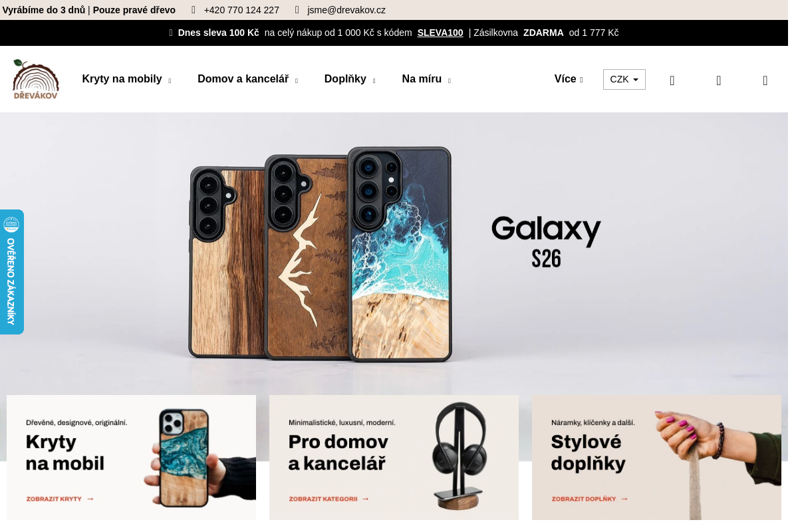Image resolution: width=798 pixels, height=532 pixels.
Task: Open the Stylové doplňky banner
Action: point(656,458)
